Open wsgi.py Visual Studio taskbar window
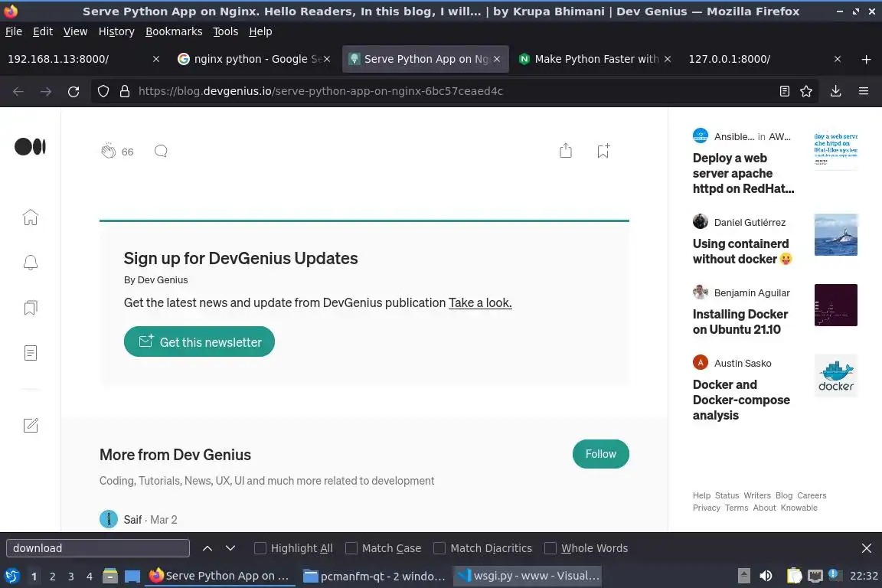The height and width of the screenshot is (588, 882). (x=527, y=576)
